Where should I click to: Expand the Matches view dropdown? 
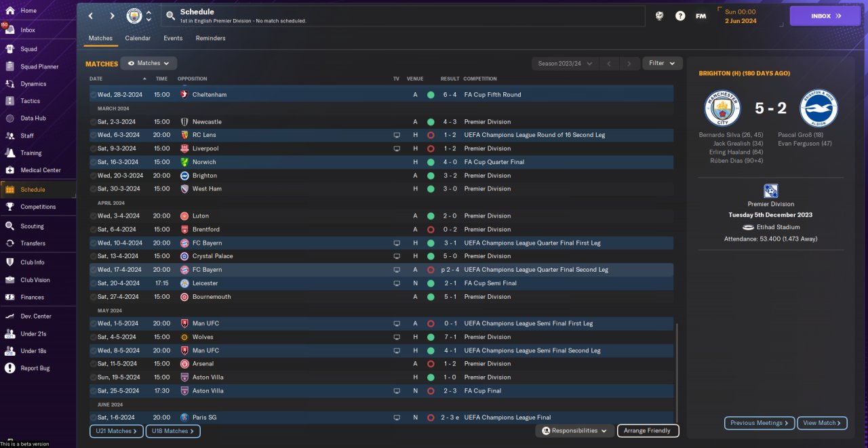pos(149,63)
